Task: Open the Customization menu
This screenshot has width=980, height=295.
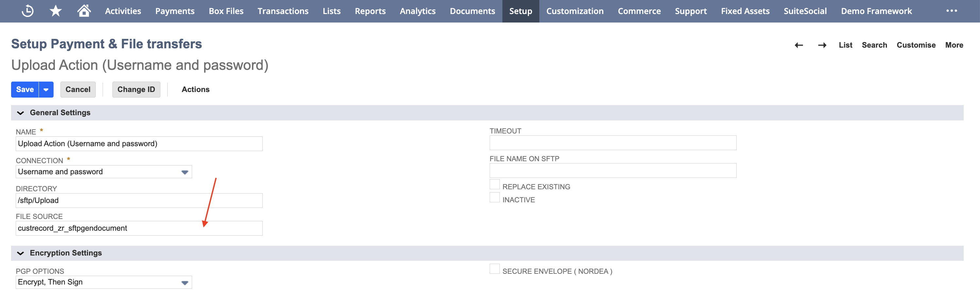Action: coord(575,11)
